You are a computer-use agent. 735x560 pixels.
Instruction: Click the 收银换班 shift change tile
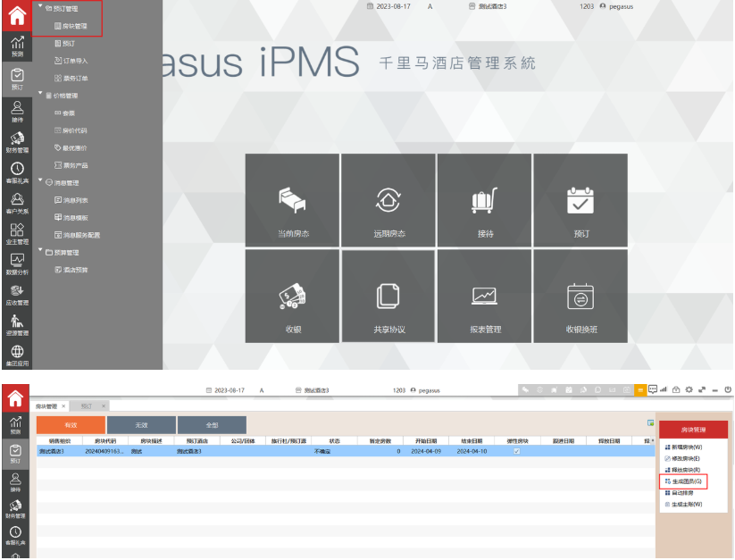(580, 297)
